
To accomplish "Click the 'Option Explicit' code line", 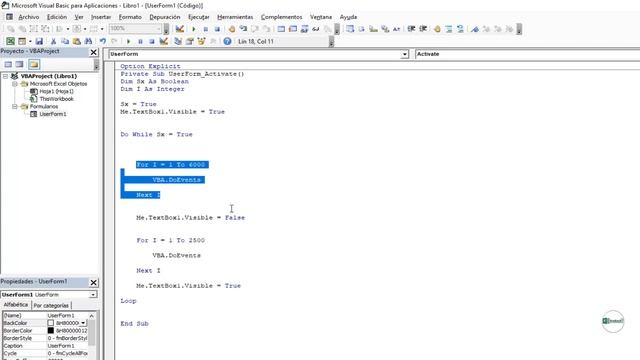I will 150,66.
